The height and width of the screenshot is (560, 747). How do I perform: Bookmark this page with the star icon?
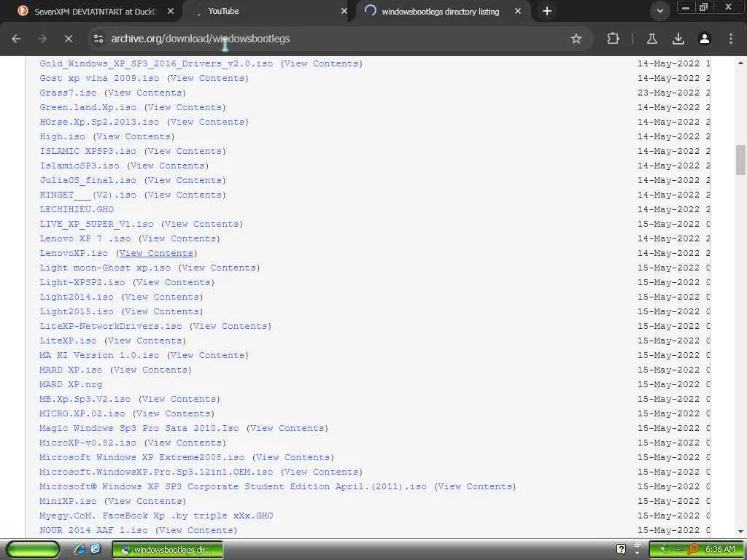576,39
